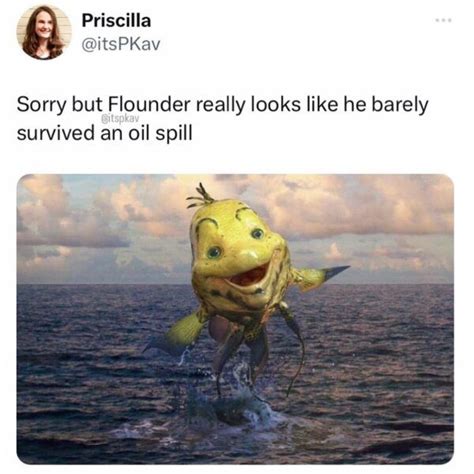Open the Flounder fish image attachment

coord(235,319)
